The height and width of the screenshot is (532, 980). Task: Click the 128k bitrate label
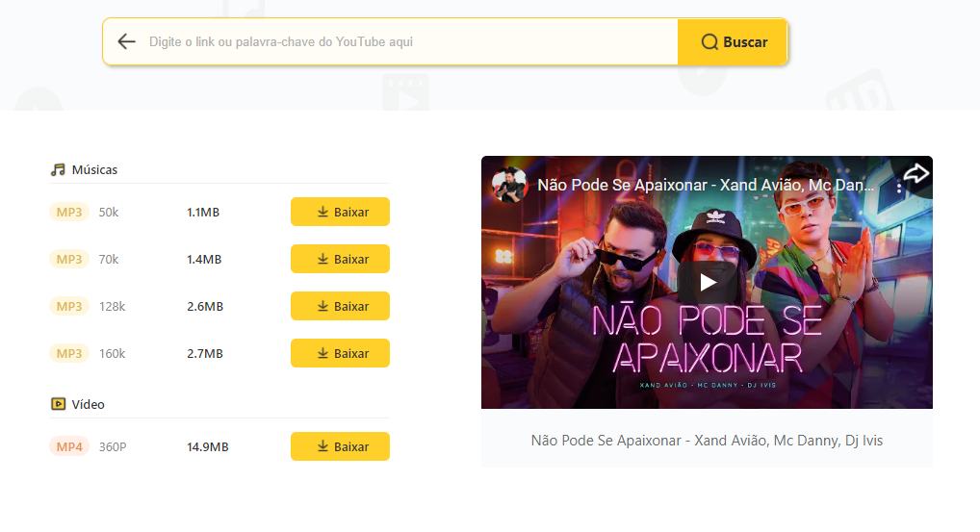113,307
